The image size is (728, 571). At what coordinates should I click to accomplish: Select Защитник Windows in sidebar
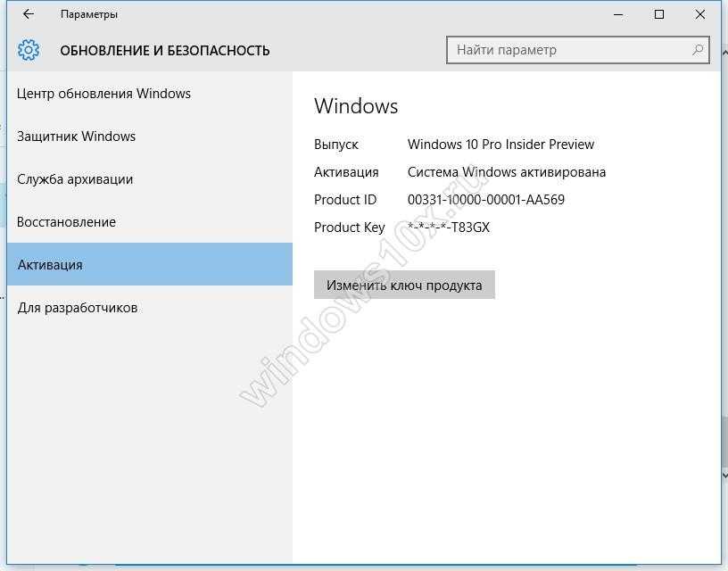77,137
